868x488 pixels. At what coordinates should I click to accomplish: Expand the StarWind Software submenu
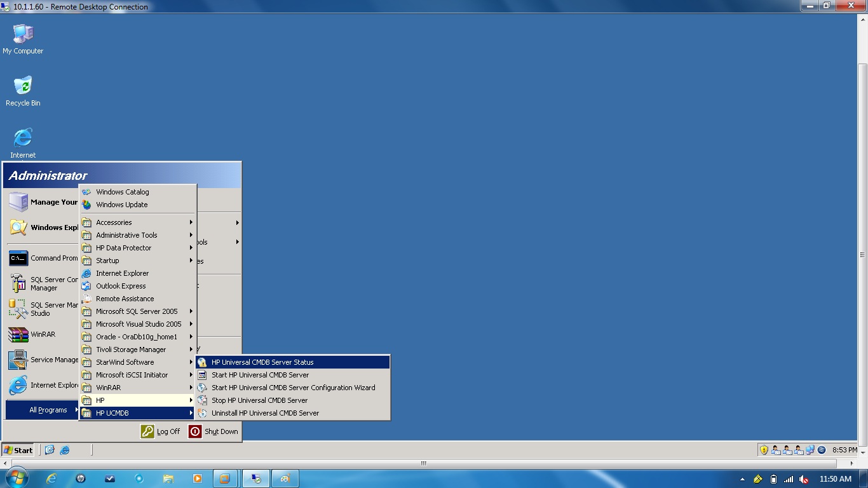point(132,362)
